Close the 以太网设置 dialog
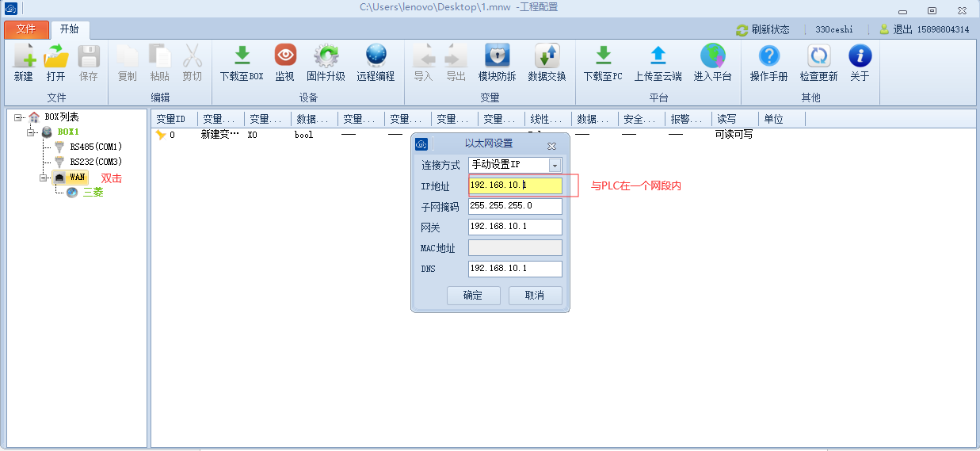Screen dimensions: 980x451 tap(551, 146)
